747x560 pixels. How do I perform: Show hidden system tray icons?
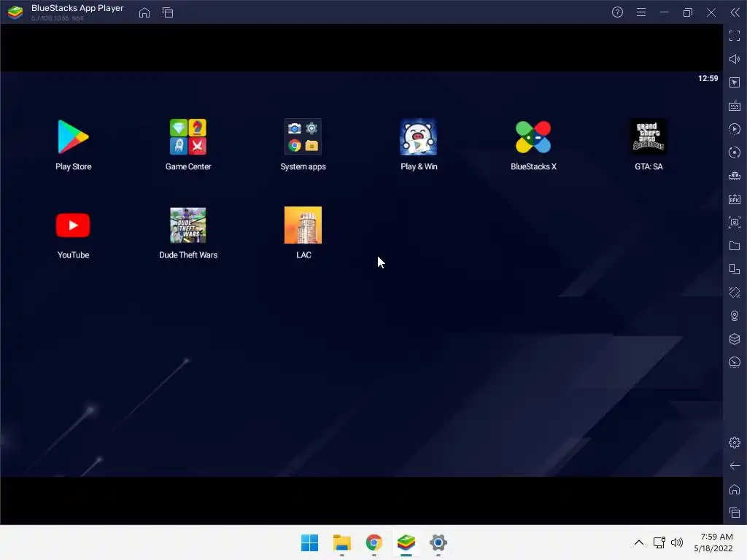coord(639,542)
